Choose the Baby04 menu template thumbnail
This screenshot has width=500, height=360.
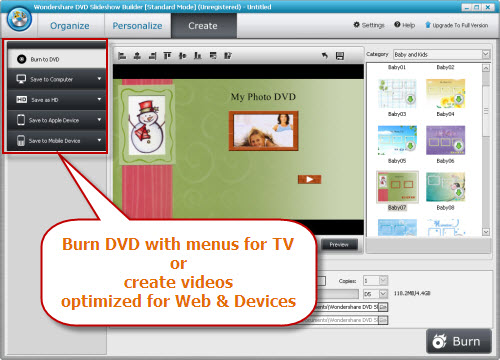click(x=446, y=94)
